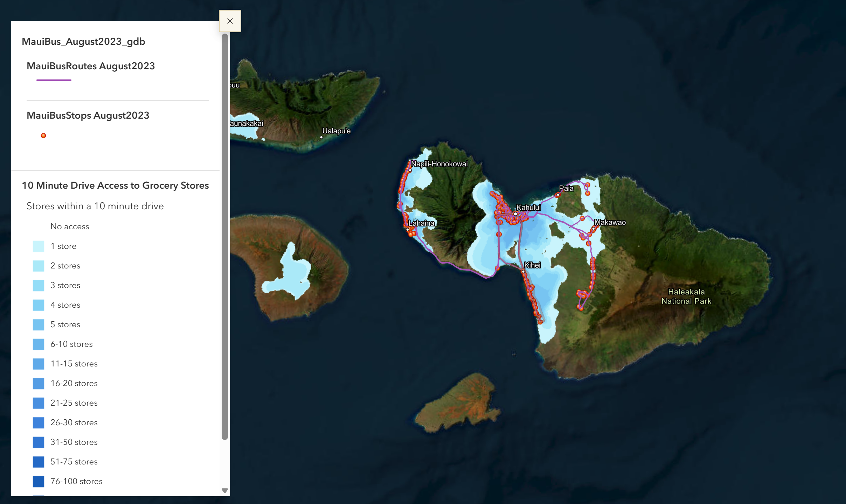Click the 2 stores color swatch
846x504 pixels.
(x=39, y=266)
